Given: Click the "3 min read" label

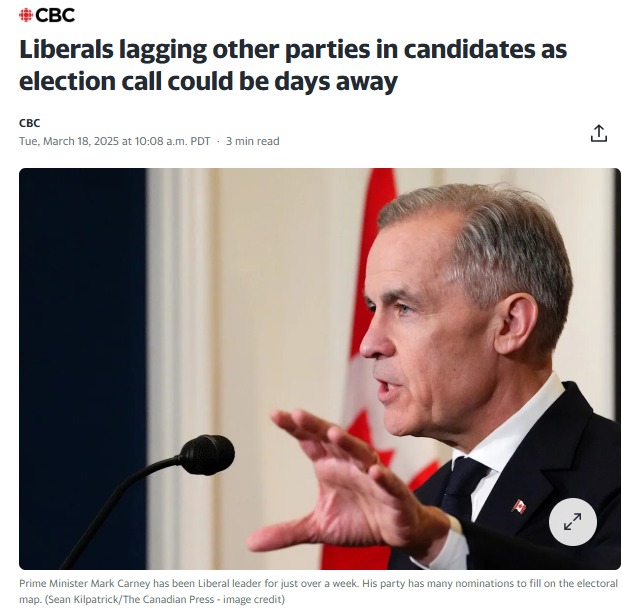Looking at the screenshot, I should point(253,141).
